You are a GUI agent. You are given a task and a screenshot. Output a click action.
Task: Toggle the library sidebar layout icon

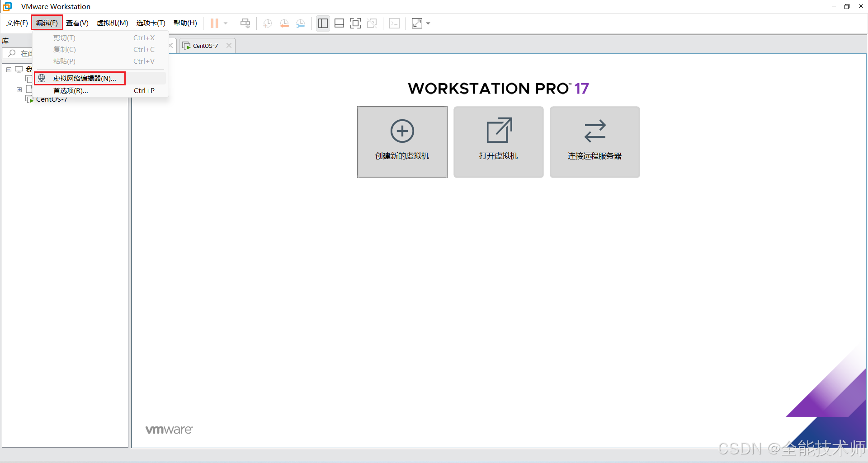[x=323, y=23]
